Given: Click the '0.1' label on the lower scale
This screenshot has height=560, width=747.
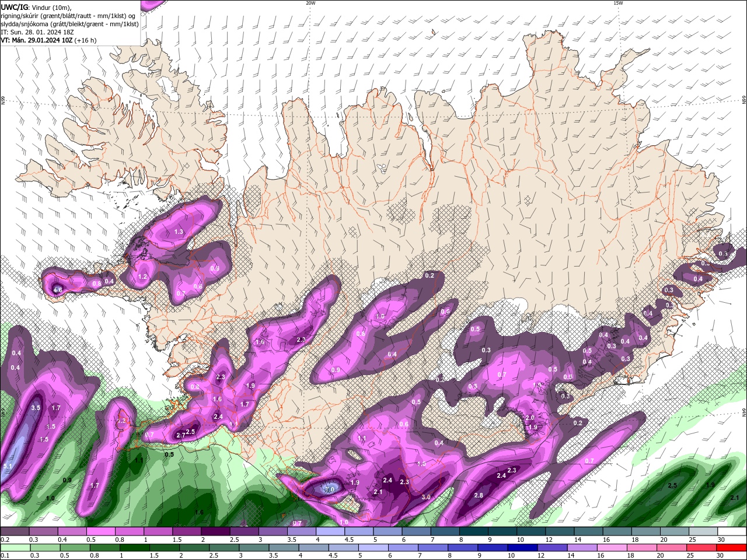Looking at the screenshot, I should 5,556.
